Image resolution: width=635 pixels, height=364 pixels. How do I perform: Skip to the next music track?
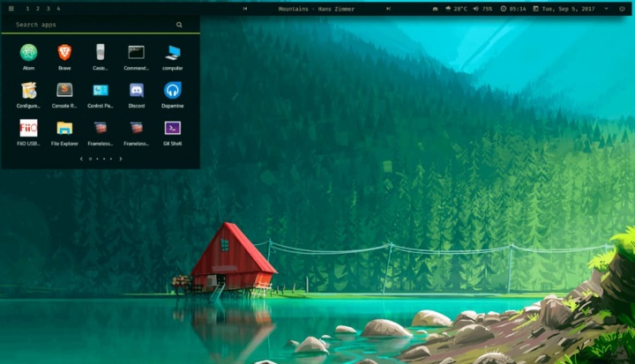pos(390,9)
